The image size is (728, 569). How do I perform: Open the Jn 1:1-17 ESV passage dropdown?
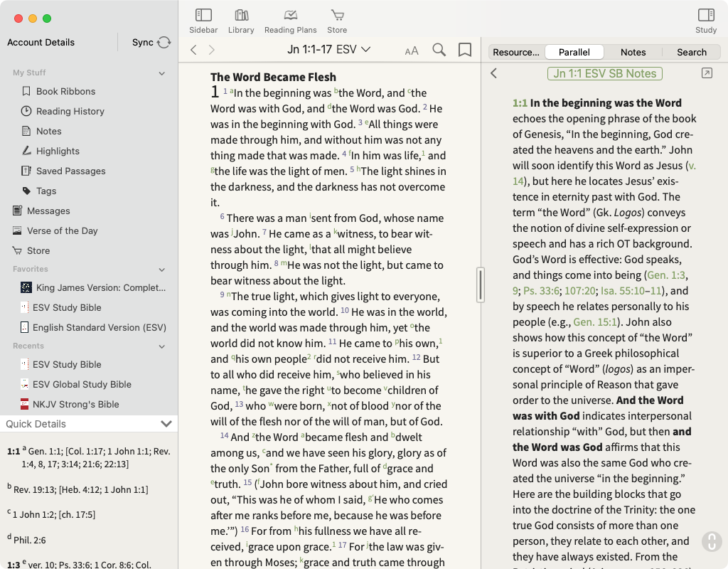[329, 50]
